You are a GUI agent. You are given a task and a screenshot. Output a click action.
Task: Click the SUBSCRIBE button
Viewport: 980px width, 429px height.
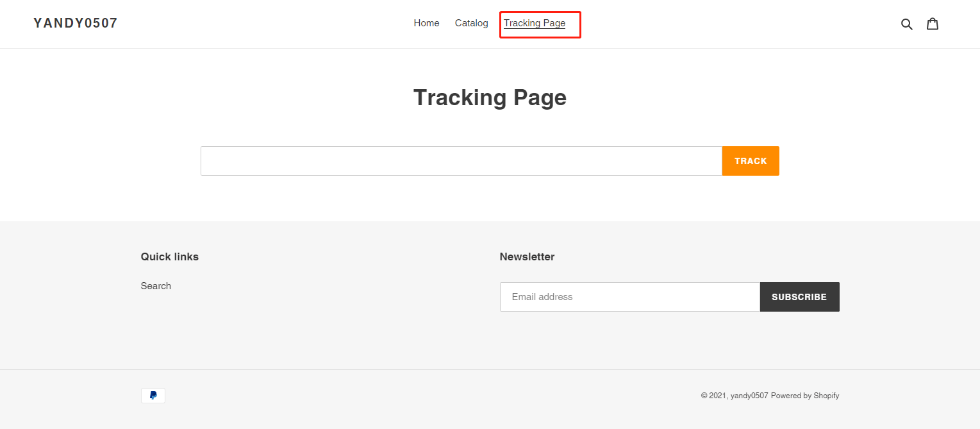tap(799, 297)
